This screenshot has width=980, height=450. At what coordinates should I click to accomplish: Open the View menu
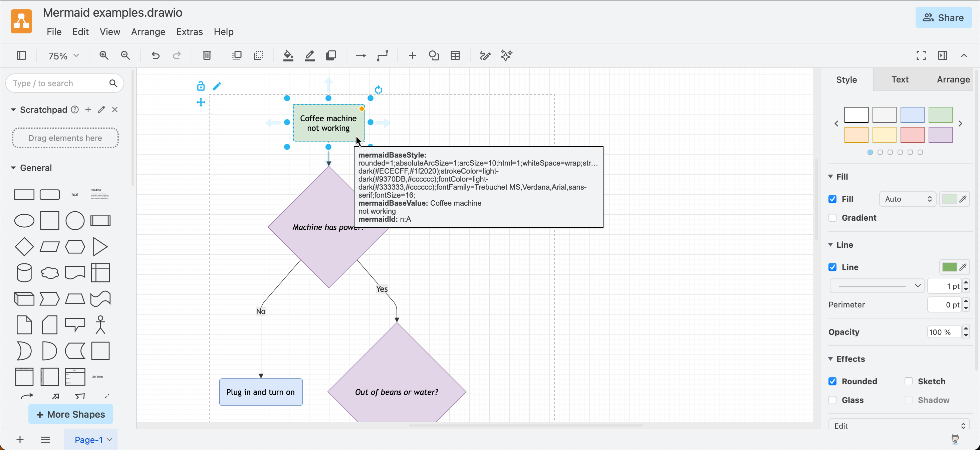pyautogui.click(x=109, y=32)
